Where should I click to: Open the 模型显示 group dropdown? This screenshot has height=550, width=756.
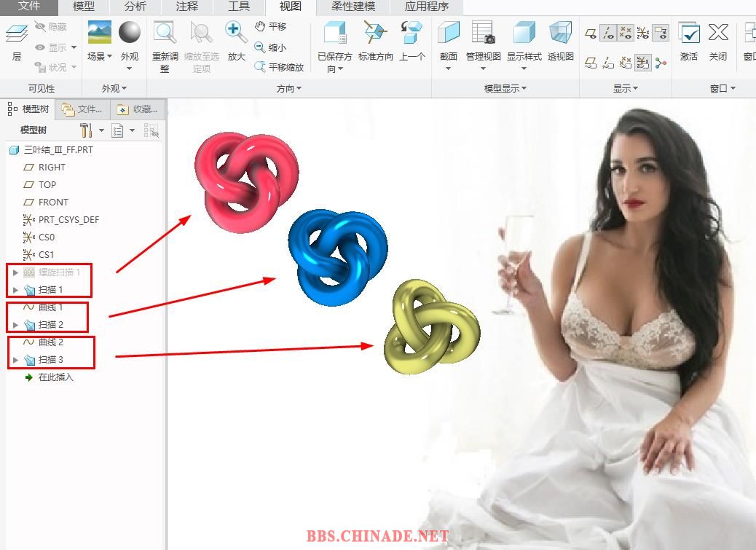505,88
